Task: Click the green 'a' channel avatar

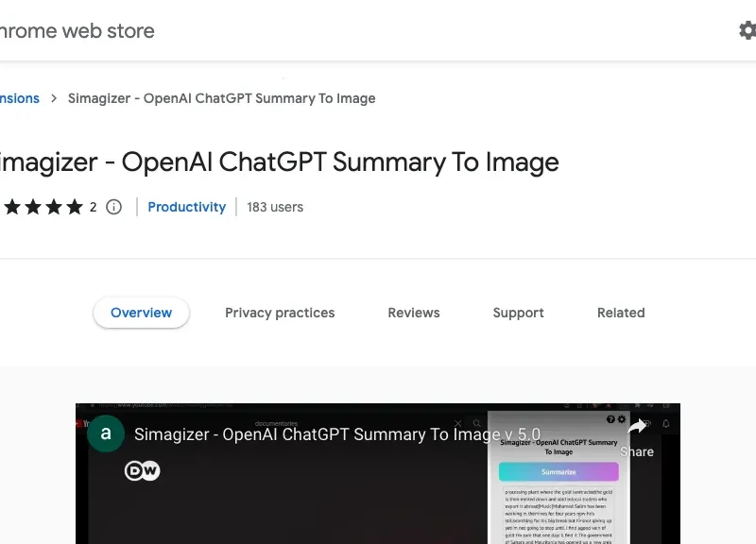Action: [x=106, y=434]
